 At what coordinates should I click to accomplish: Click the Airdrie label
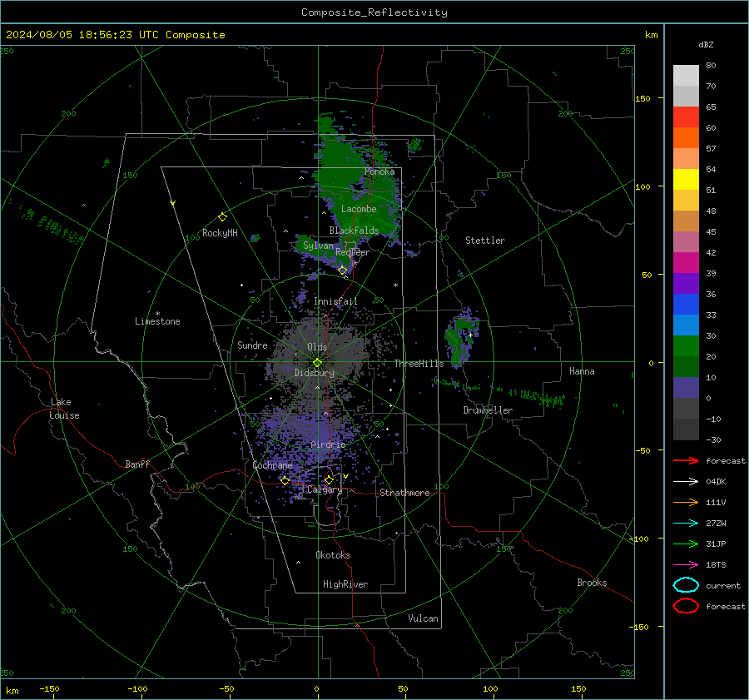click(328, 444)
